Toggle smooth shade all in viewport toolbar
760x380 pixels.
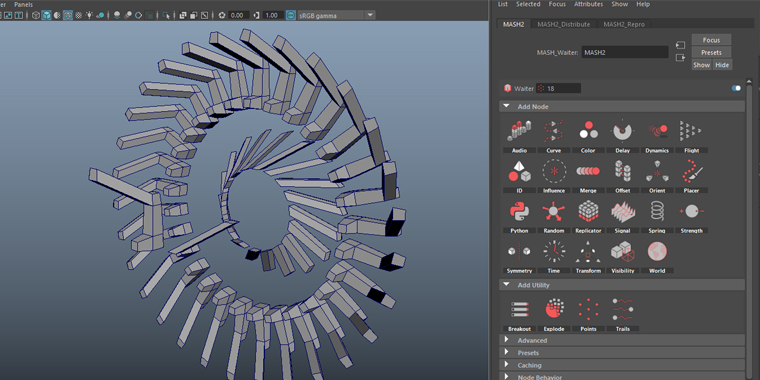click(x=47, y=15)
